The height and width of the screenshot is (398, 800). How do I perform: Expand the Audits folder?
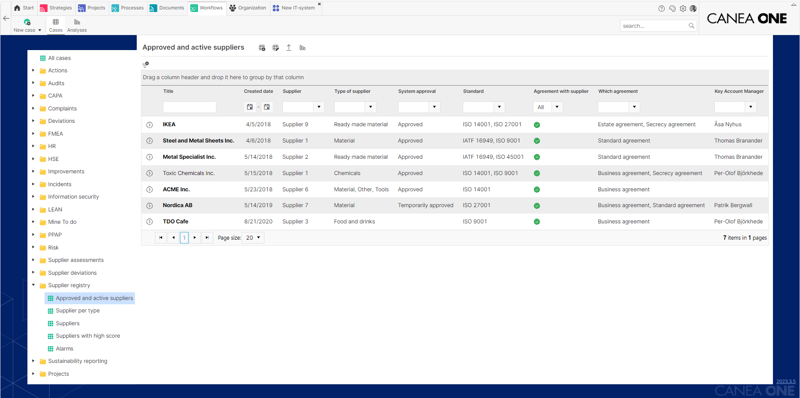pos(33,83)
